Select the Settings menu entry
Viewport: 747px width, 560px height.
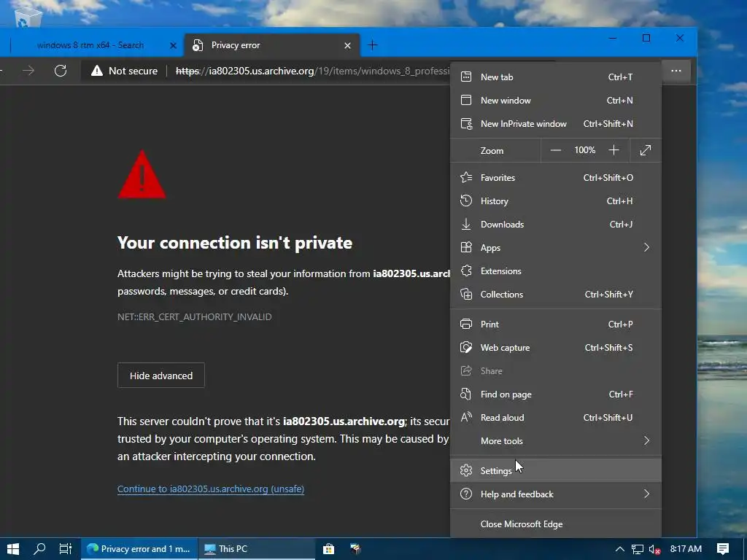(555, 470)
